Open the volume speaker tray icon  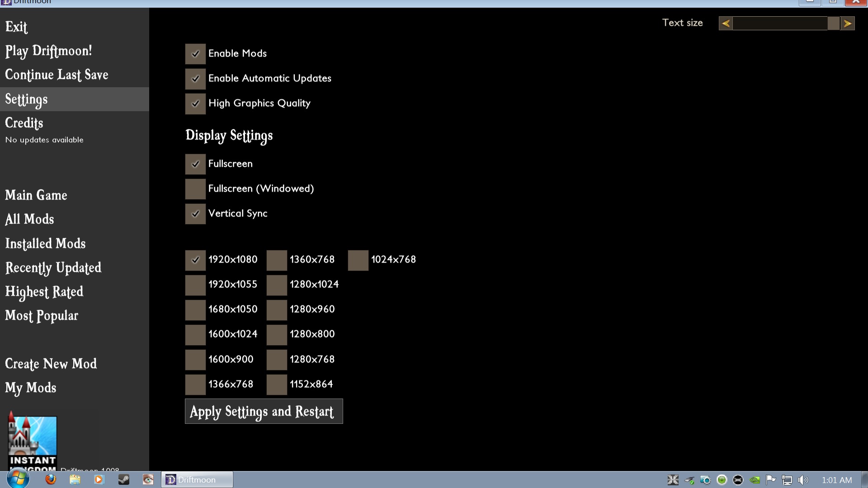(x=803, y=480)
